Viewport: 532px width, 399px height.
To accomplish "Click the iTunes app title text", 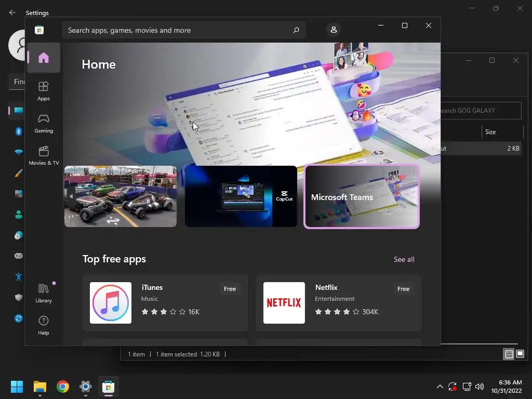I will click(152, 287).
